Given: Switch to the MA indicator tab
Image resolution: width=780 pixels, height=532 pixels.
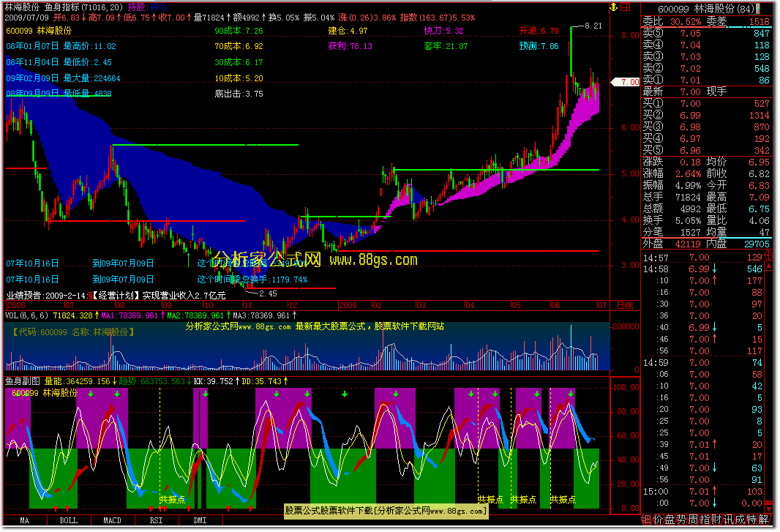Looking at the screenshot, I should tap(25, 520).
